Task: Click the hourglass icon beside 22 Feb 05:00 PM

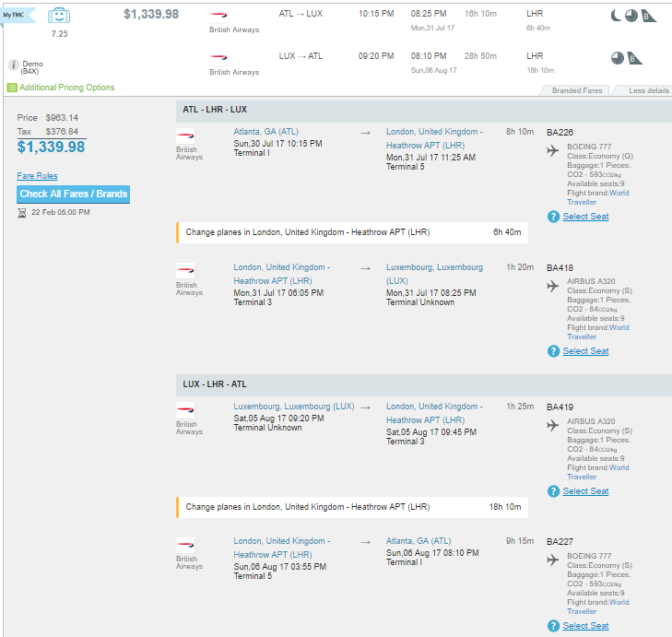Action: pos(22,213)
